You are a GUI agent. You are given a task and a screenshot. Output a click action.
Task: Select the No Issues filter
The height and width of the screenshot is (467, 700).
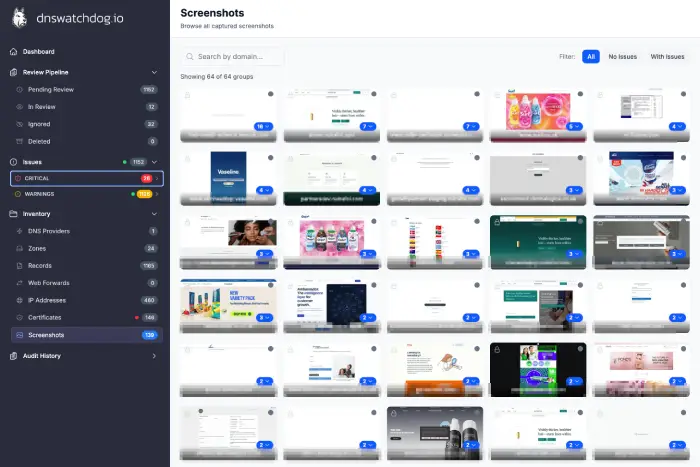coord(622,57)
